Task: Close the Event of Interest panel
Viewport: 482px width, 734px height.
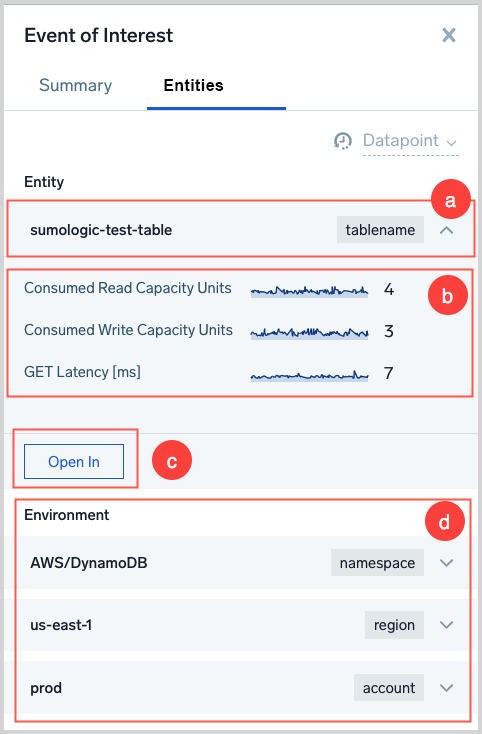Action: point(448,35)
